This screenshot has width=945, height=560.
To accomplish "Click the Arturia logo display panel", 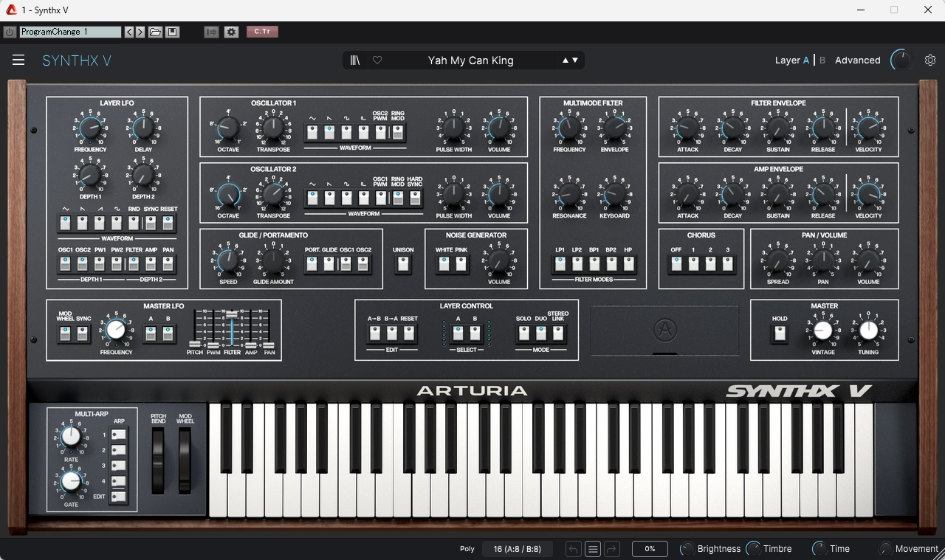I will pyautogui.click(x=664, y=331).
